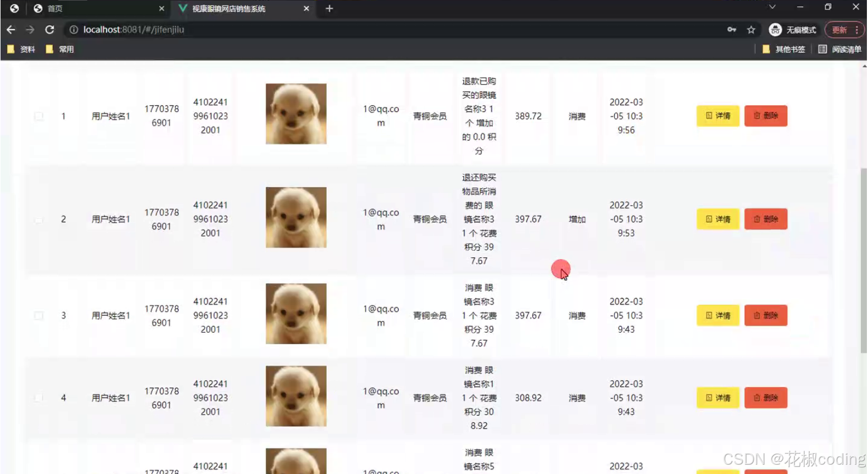Open the 资料 bookmarks folder
This screenshot has height=474, width=868.
click(x=21, y=49)
